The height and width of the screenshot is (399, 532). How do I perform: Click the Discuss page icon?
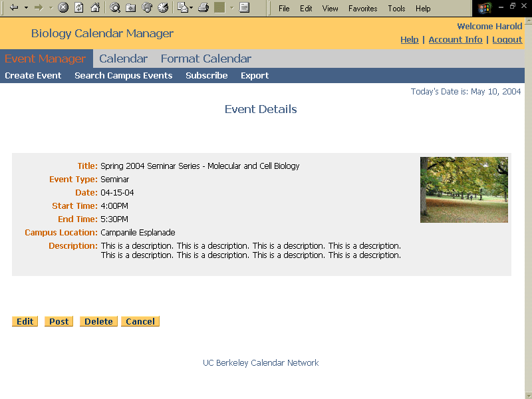pyautogui.click(x=244, y=7)
